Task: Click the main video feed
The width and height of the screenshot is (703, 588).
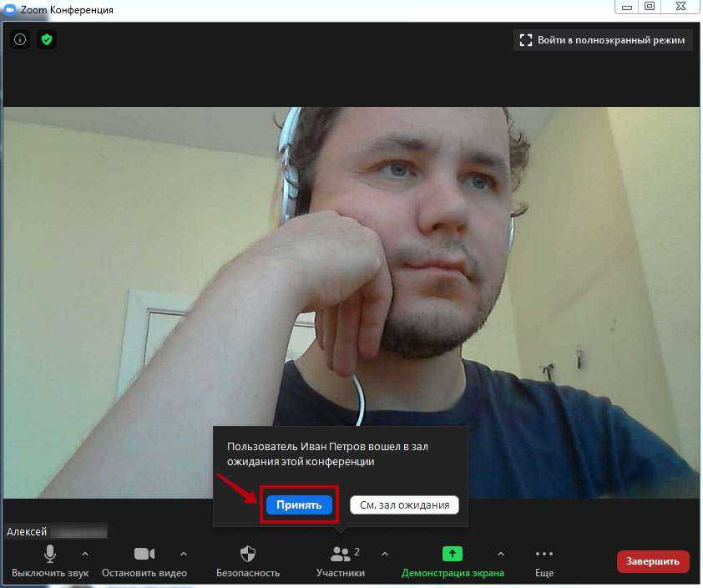Action: (x=351, y=251)
